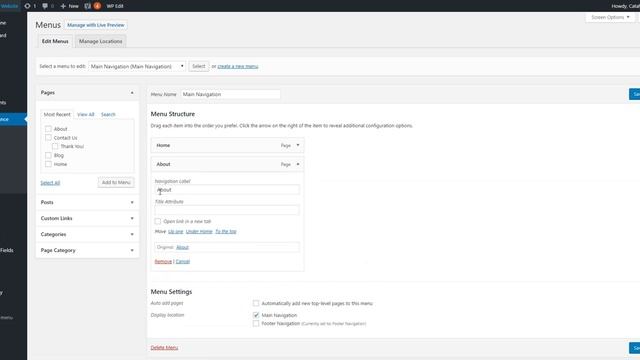Select the Search pages tab
The image size is (640, 360).
coord(108,114)
